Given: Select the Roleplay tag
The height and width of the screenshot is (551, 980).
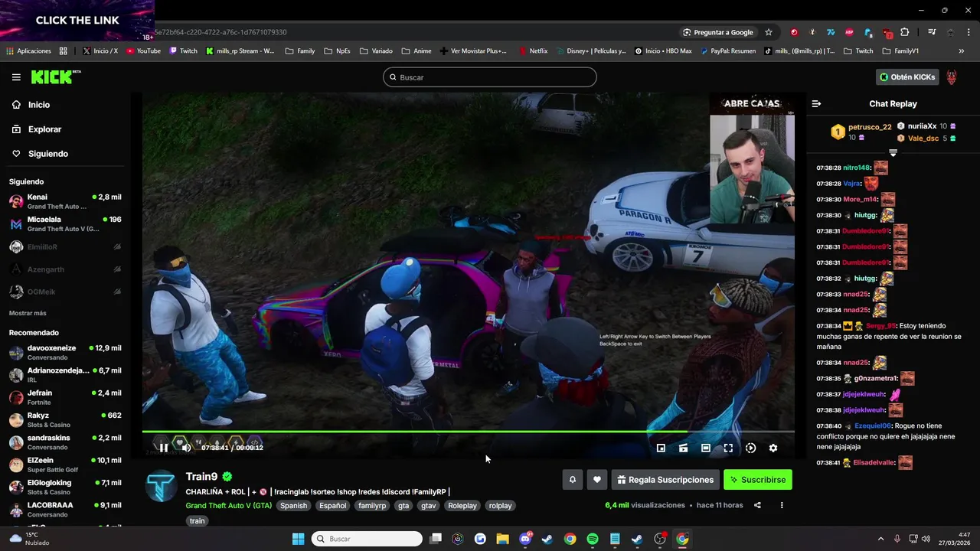Looking at the screenshot, I should 462,506.
